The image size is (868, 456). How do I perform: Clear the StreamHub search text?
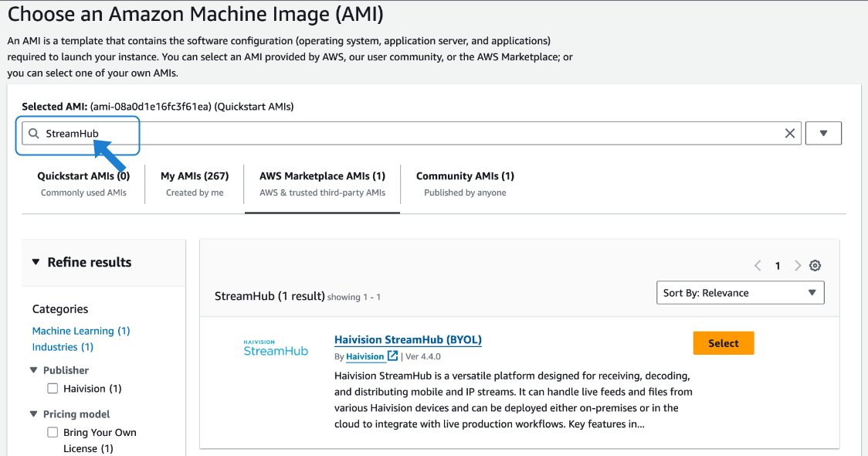(x=790, y=134)
